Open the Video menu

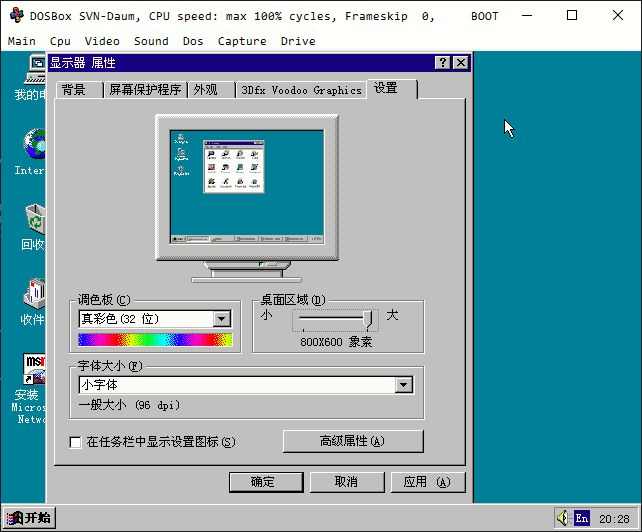pyautogui.click(x=102, y=41)
